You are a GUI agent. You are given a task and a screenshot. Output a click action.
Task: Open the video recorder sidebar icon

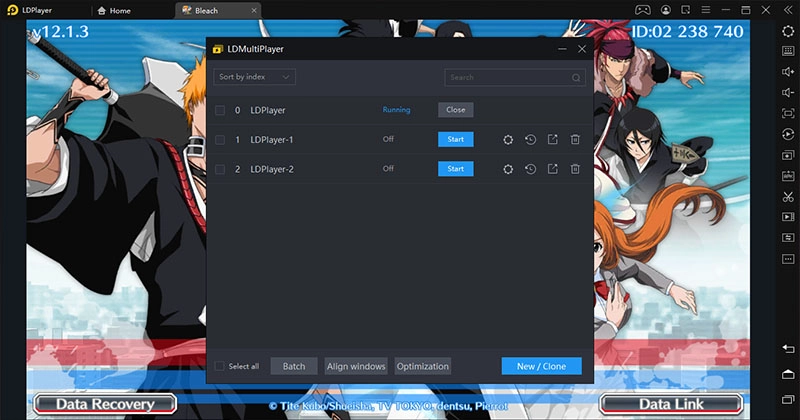click(x=788, y=217)
